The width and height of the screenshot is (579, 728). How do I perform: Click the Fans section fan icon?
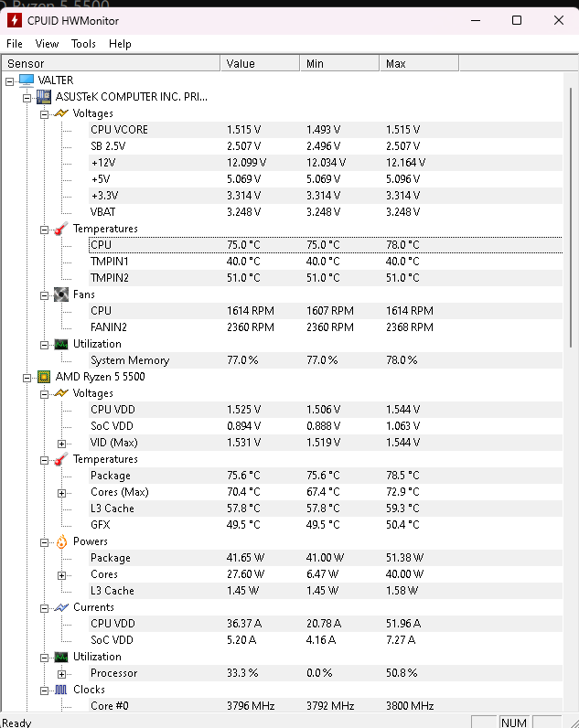click(61, 294)
